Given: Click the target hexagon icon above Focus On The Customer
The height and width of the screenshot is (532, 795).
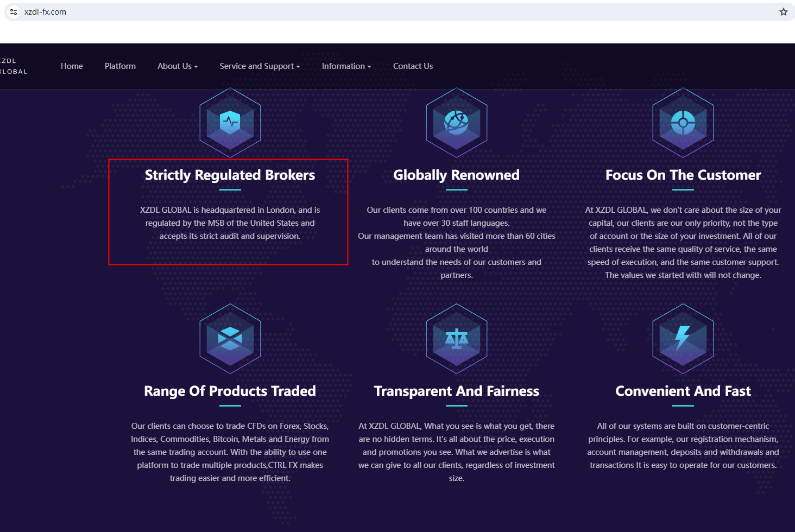Looking at the screenshot, I should click(x=683, y=123).
